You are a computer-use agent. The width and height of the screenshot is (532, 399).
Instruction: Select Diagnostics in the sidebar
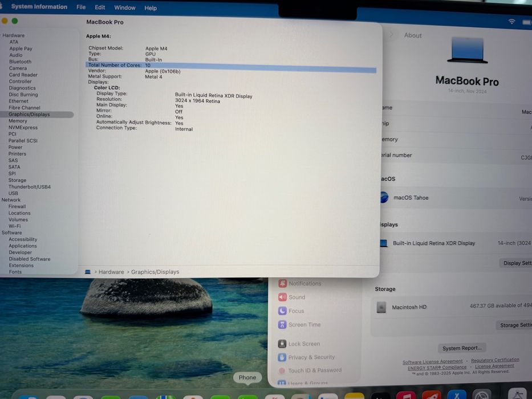22,88
